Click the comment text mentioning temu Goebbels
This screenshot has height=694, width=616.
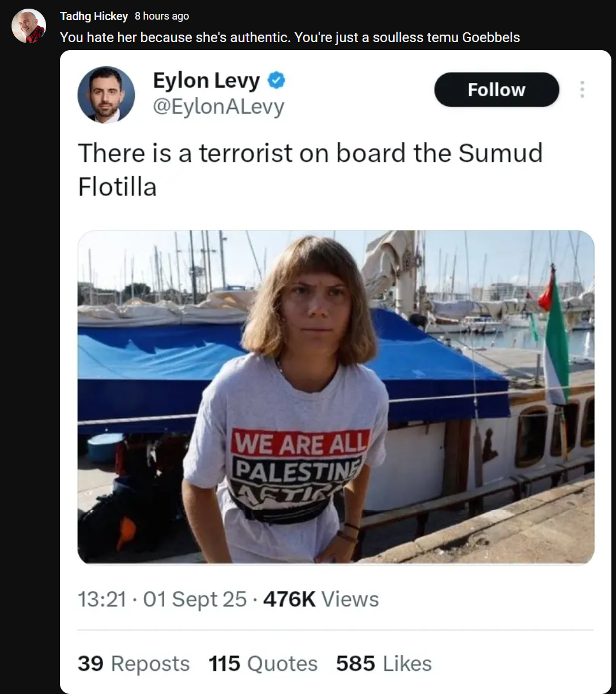pos(290,37)
